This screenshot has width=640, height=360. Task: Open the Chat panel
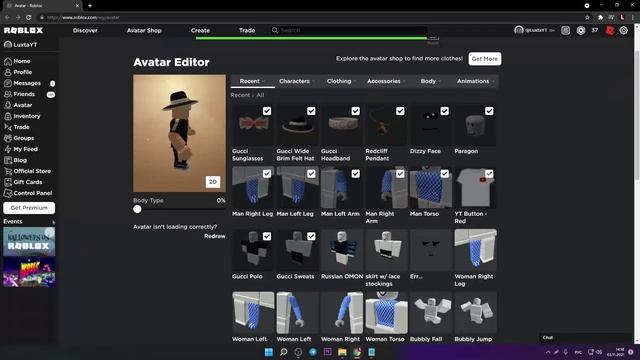[586, 338]
